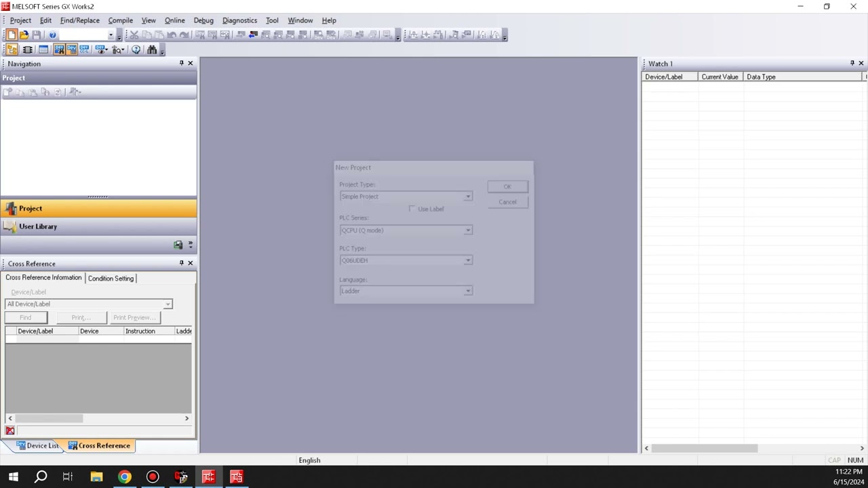Image resolution: width=868 pixels, height=488 pixels.
Task: Click the Print Preview... button
Action: click(x=134, y=318)
